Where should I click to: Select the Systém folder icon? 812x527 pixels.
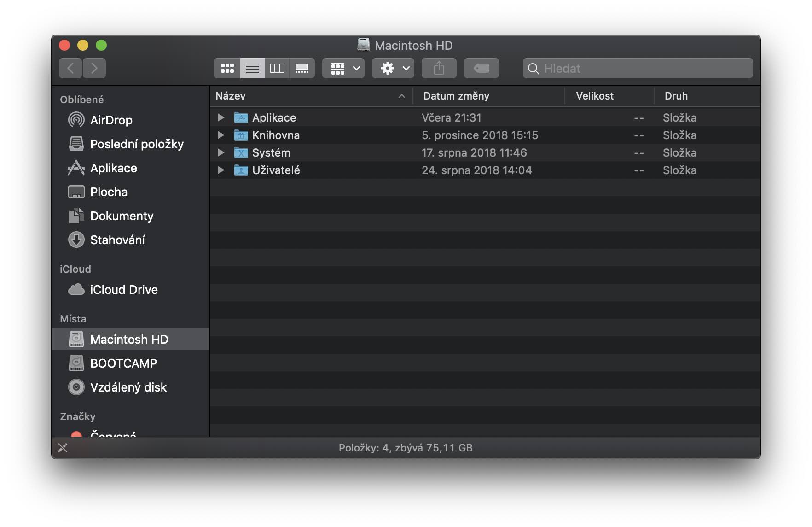pyautogui.click(x=241, y=152)
